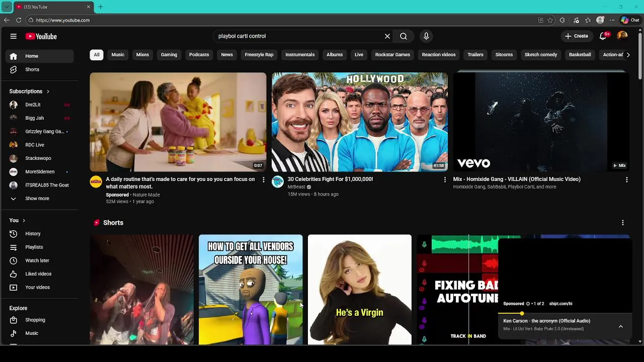The height and width of the screenshot is (362, 644).
Task: Select the Music filter chip
Action: [x=118, y=55]
